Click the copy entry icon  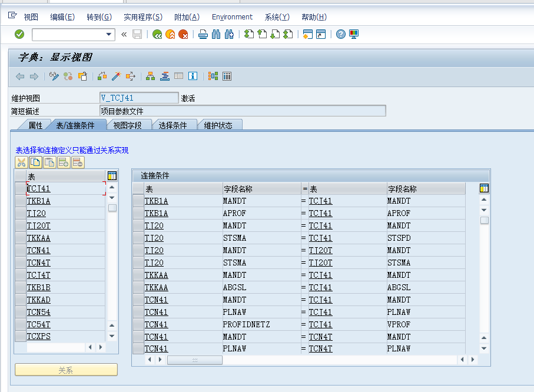(35, 162)
